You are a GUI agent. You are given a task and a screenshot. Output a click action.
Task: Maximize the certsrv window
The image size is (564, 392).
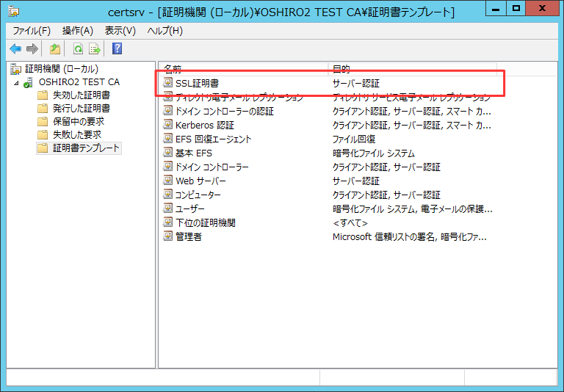(x=516, y=8)
